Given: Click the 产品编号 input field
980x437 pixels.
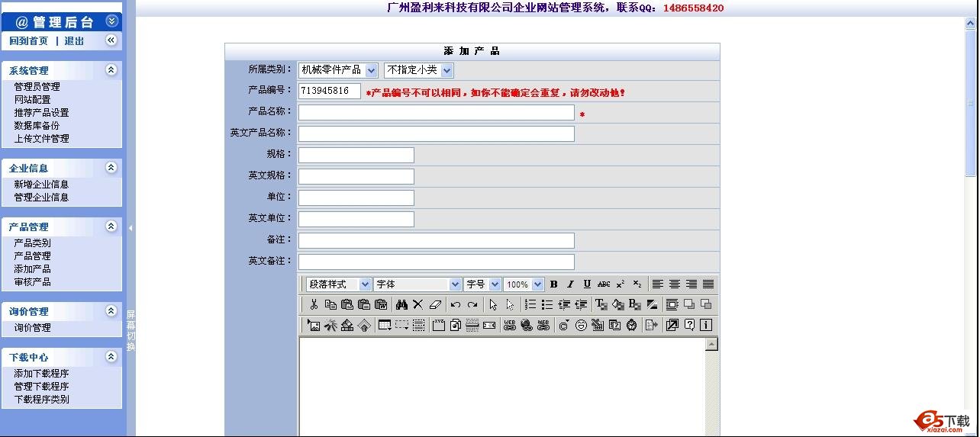Looking at the screenshot, I should pyautogui.click(x=330, y=92).
